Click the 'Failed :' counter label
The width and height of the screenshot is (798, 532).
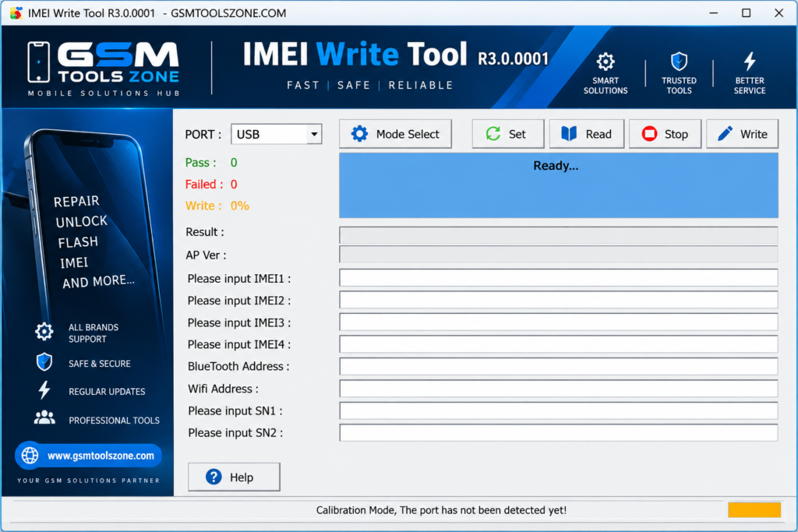click(204, 184)
